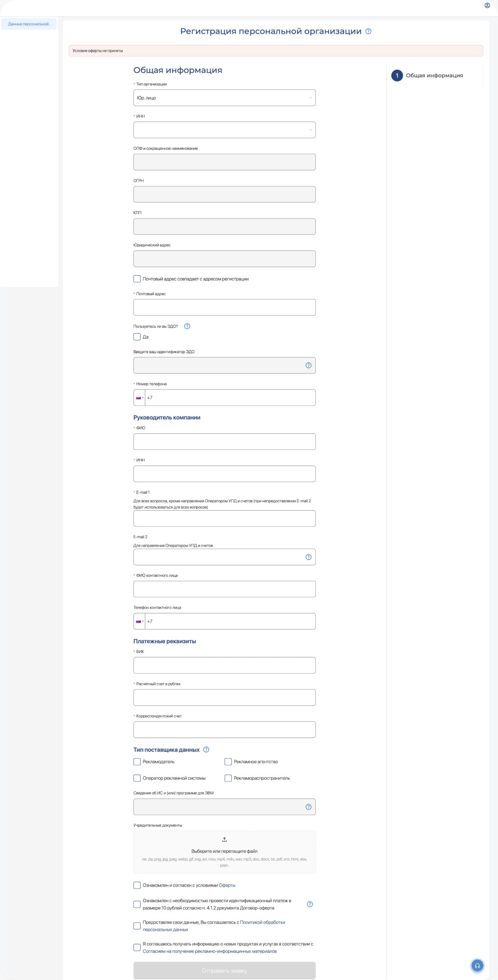Focus the Почтовый адрес input field
The width and height of the screenshot is (498, 980).
[225, 307]
